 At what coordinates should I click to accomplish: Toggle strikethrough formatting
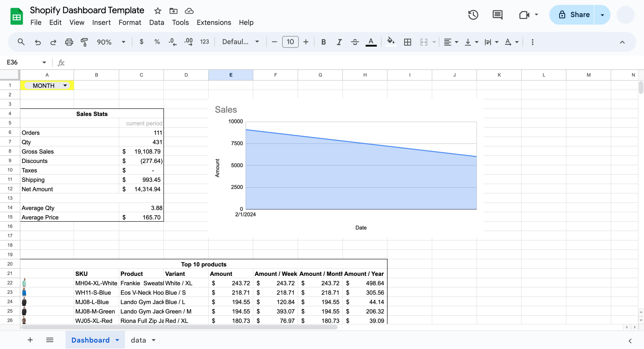click(x=355, y=42)
